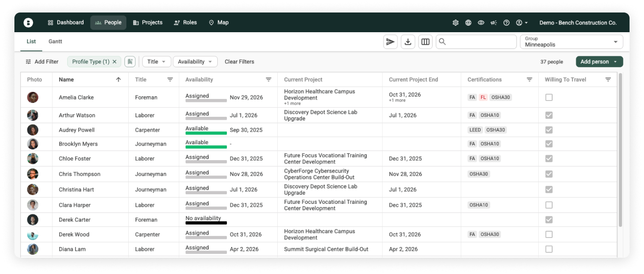Open the column chooser icon

coord(425,42)
